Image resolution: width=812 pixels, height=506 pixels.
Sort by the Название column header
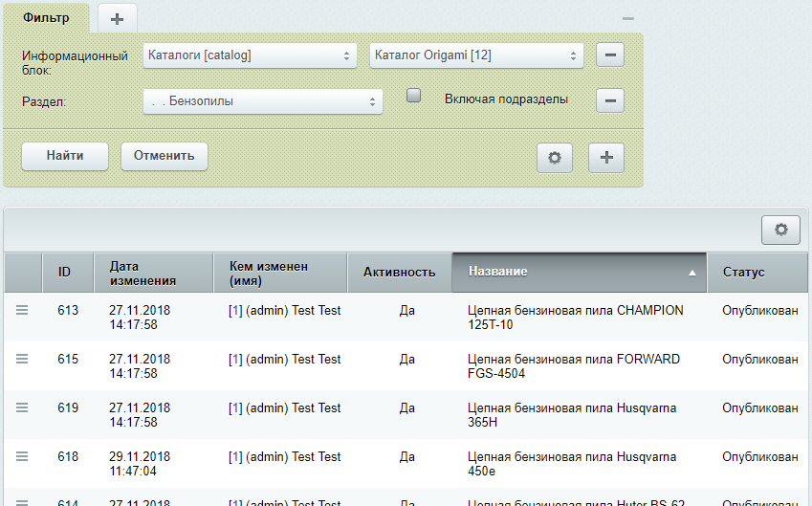[x=579, y=273]
